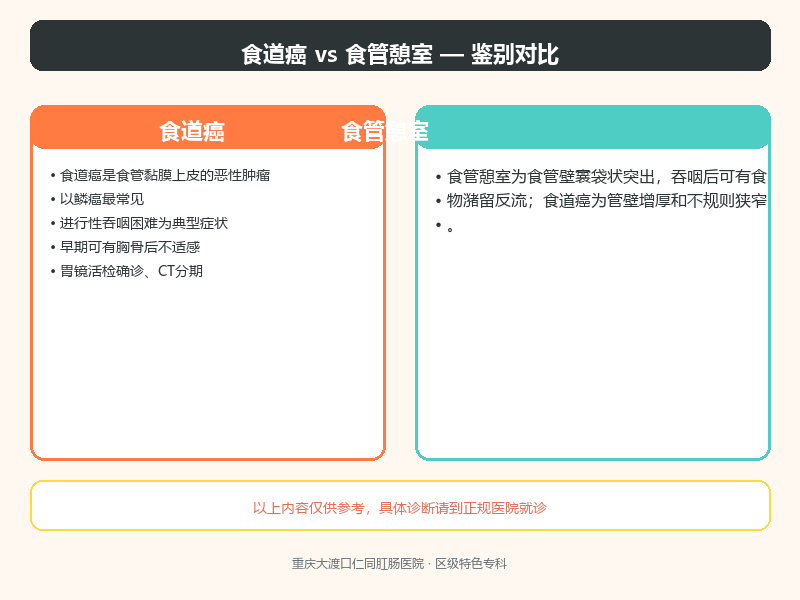This screenshot has height=600, width=800.
Task: Click the 食道癌 heading text in orange card
Action: point(192,132)
